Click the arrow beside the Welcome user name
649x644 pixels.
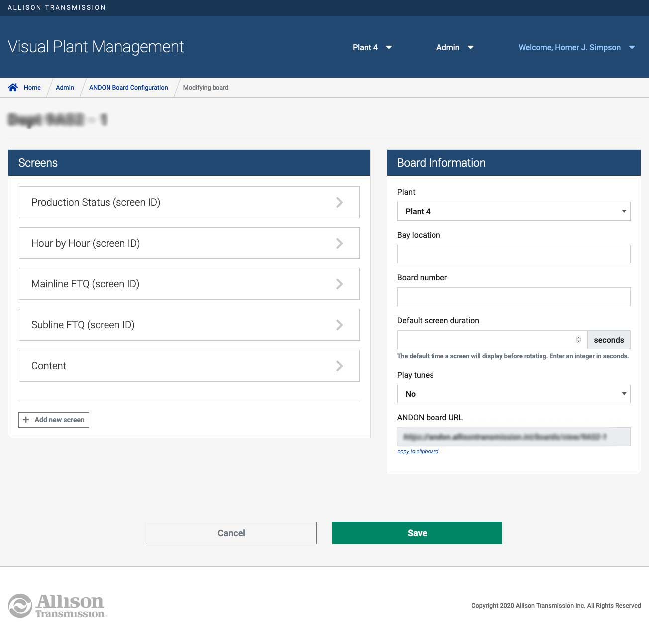point(632,48)
